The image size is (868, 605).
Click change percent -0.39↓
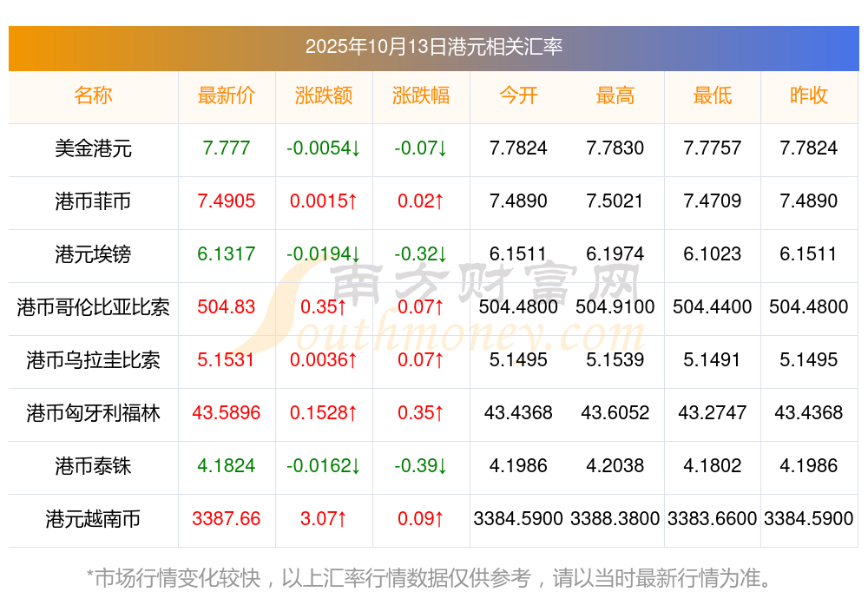(x=421, y=466)
